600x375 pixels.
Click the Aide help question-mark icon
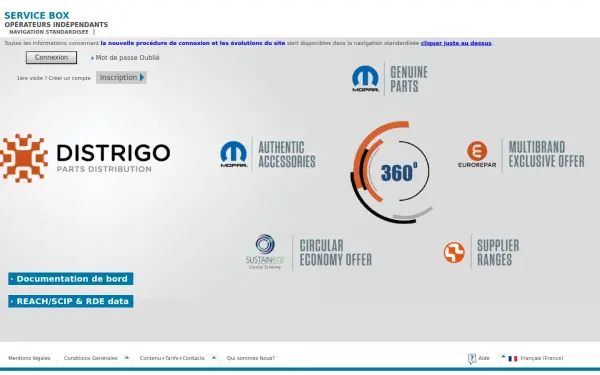472,359
